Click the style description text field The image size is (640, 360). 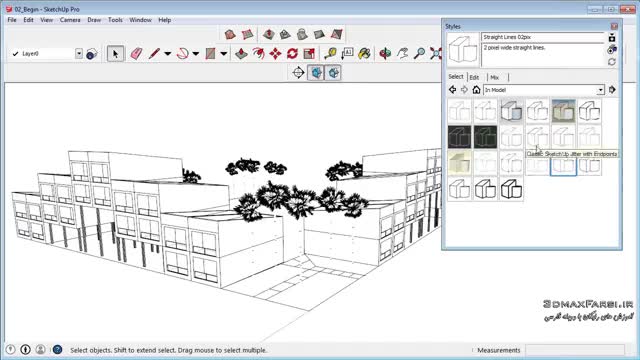(x=542, y=55)
